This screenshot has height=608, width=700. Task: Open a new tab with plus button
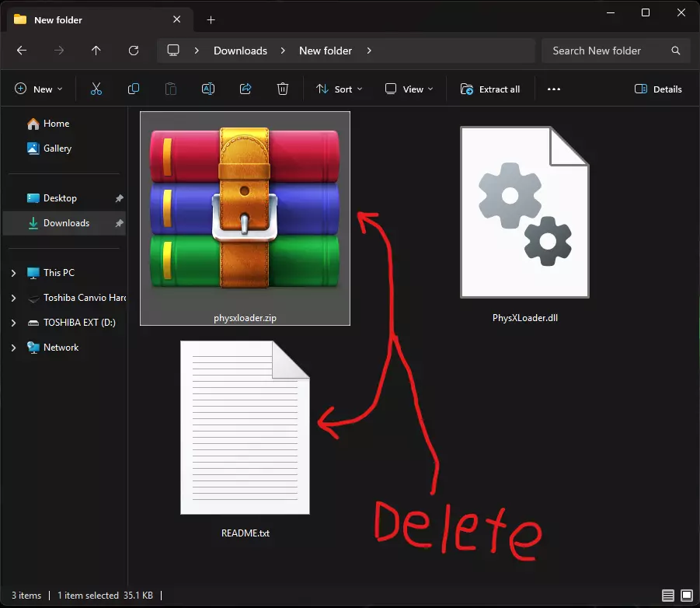211,19
